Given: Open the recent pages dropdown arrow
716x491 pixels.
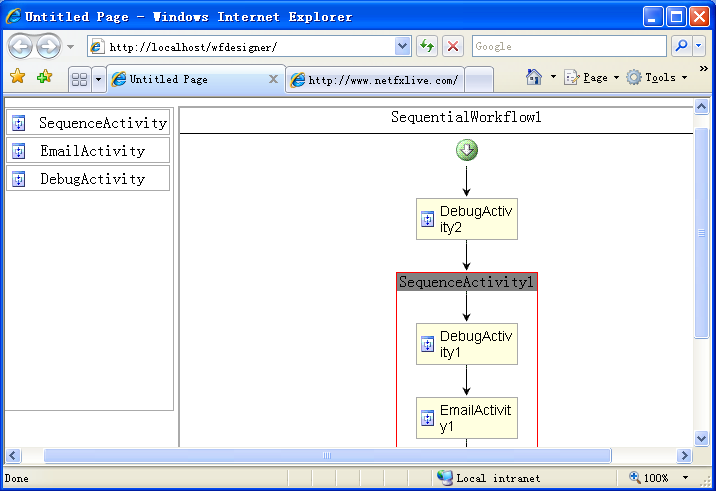Looking at the screenshot, I should point(70,47).
